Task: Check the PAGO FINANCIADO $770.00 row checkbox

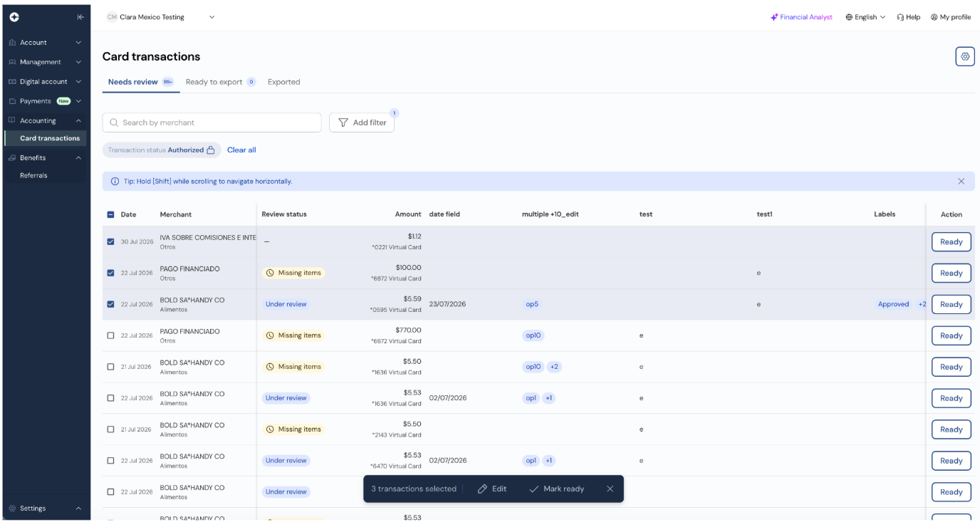Action: click(110, 335)
